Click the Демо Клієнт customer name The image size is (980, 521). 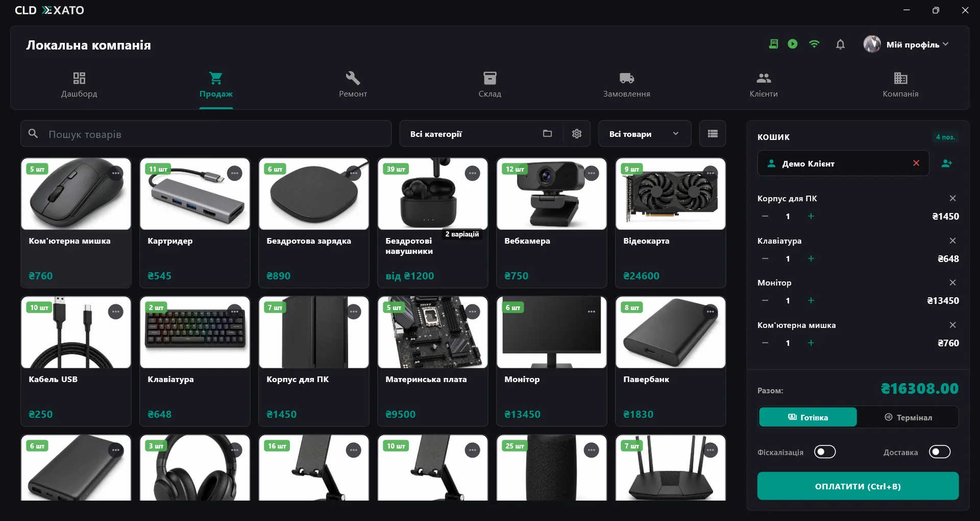point(808,163)
